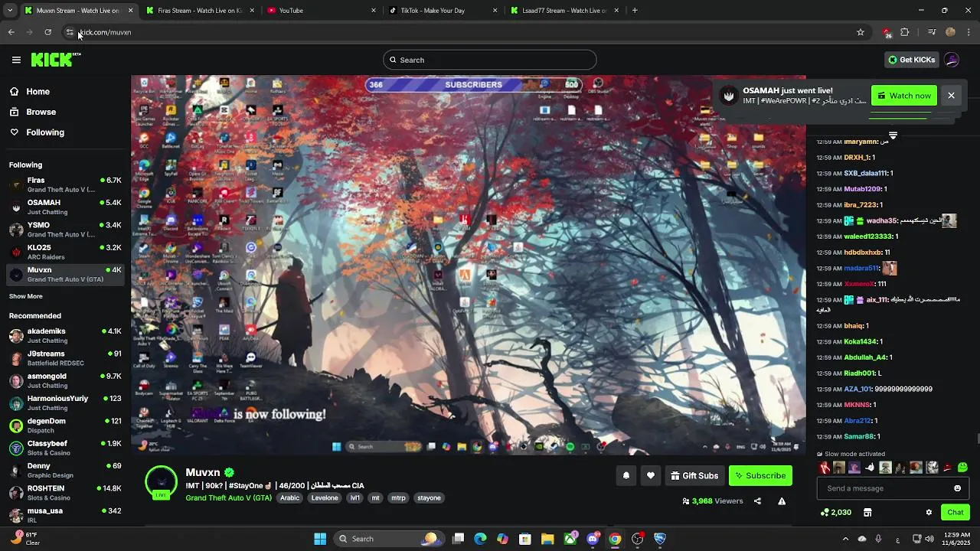
Task: Open the Grand Theft Auto V (GTA) category link
Action: [x=228, y=498]
